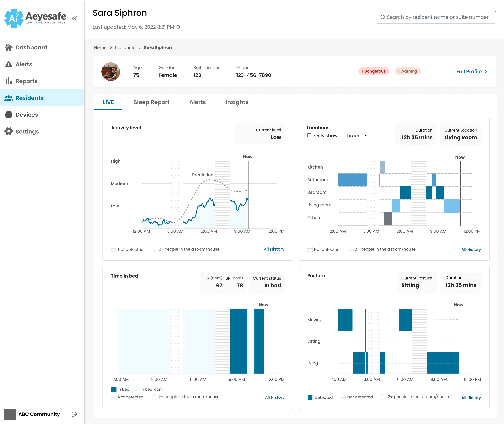
Task: Click the gray Others location block
Action: (388, 219)
